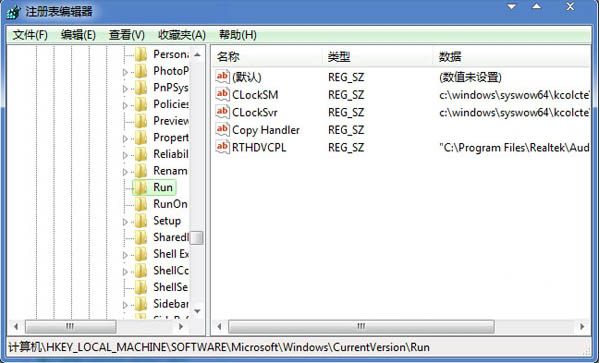Expand the Sidebar tree node
This screenshot has height=363, width=600.
tap(125, 305)
